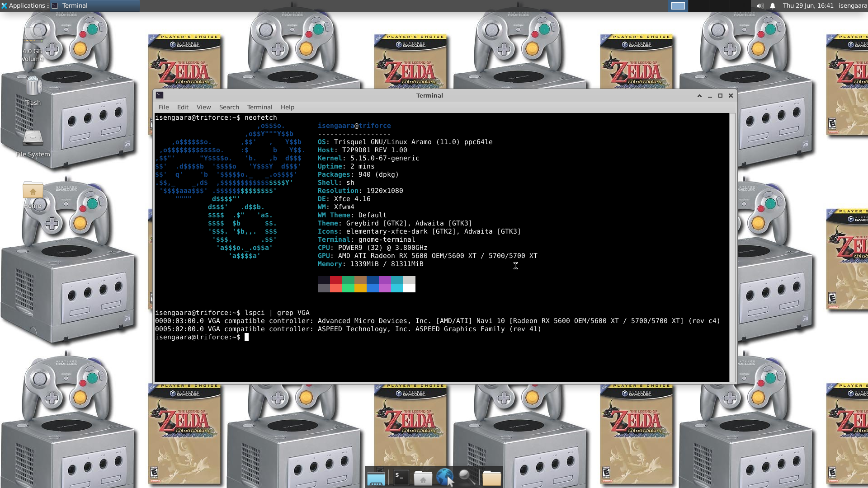Click the 'Icons: elementary-xfce-dark' line
Image resolution: width=868 pixels, height=488 pixels.
coord(419,231)
